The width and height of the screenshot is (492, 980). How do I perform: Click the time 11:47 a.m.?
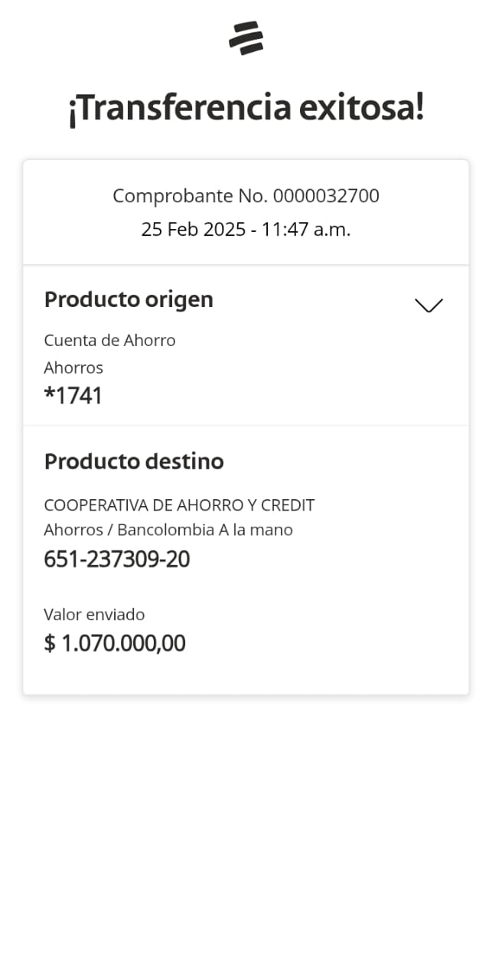306,229
